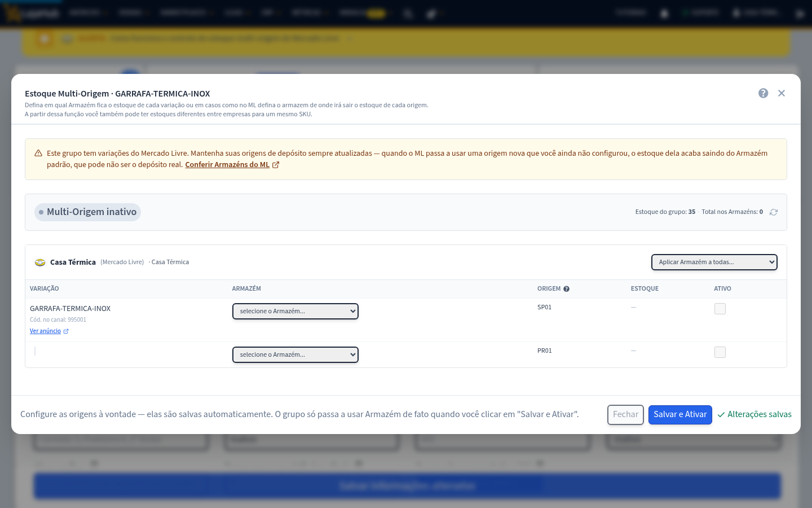Open the Aplicar Armazém a todas dropdown

[x=714, y=262]
